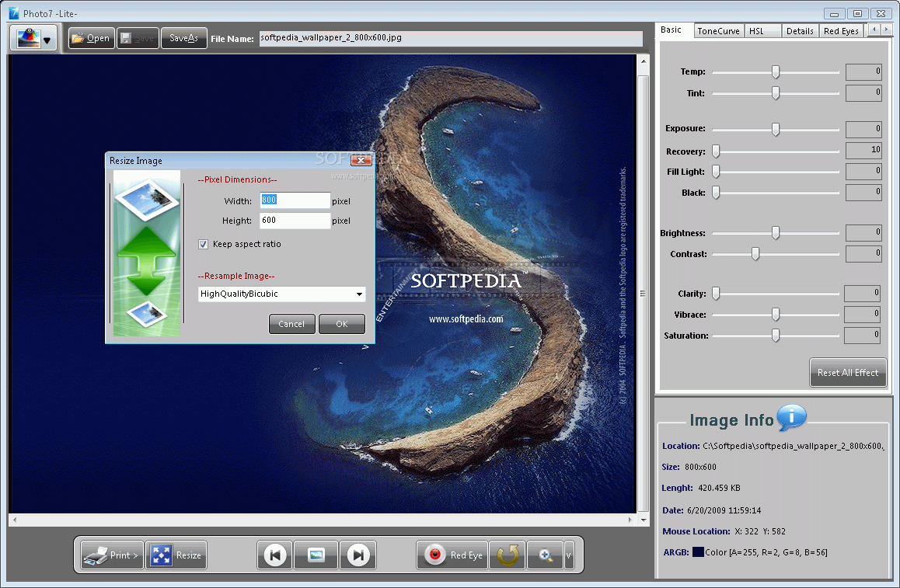Click Reset All Effect button

point(848,373)
